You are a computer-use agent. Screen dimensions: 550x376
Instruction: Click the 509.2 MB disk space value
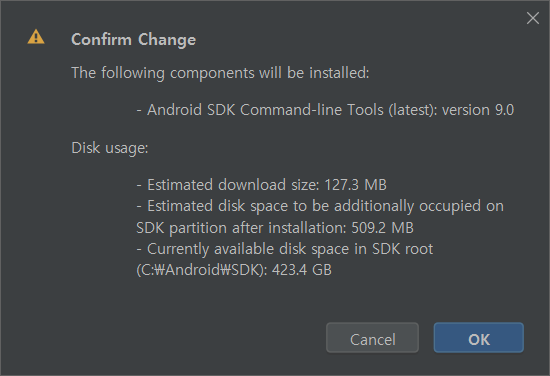(382, 228)
